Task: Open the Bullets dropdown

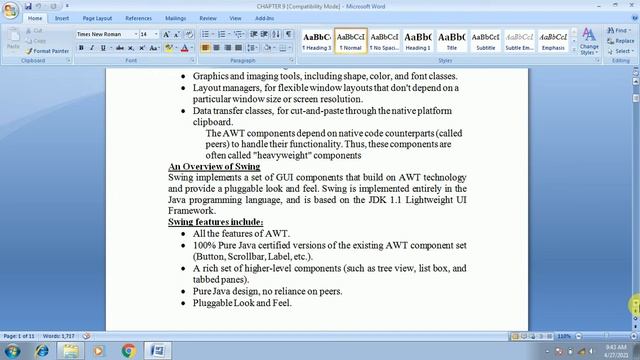Action: click(213, 34)
